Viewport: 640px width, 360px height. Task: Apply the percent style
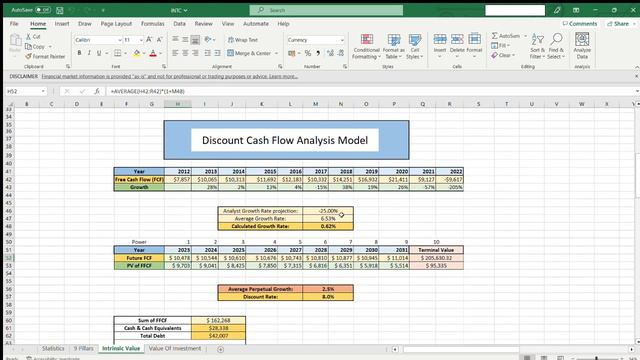point(308,53)
